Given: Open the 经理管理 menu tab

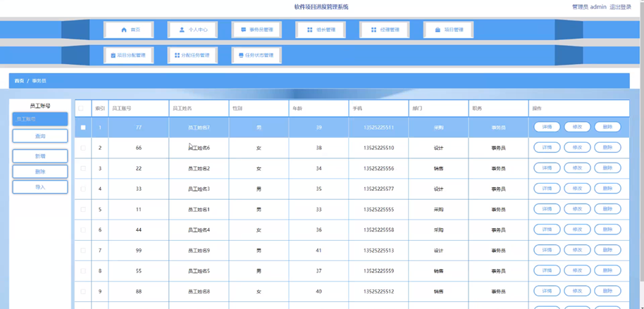Looking at the screenshot, I should click(x=385, y=30).
